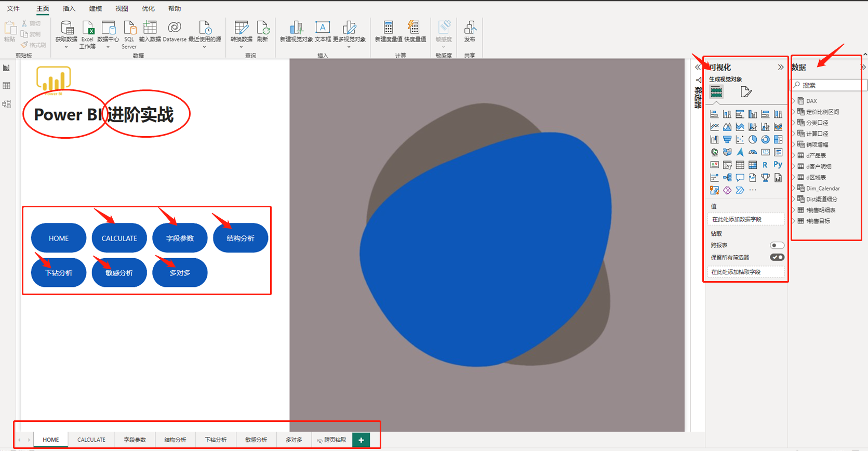Select the R script visual
The width and height of the screenshot is (868, 451).
coord(765,165)
